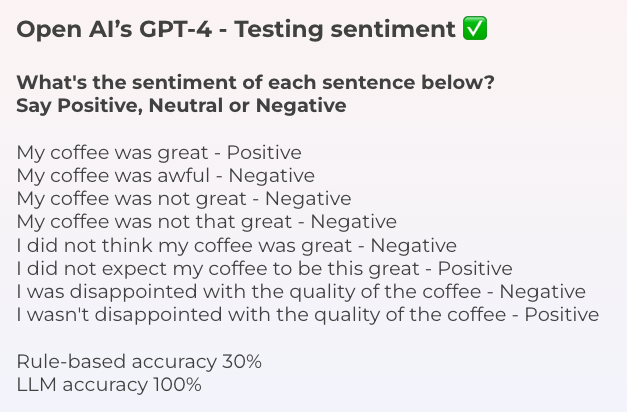Click 'Positive' label after 'to be this great'
The height and width of the screenshot is (412, 627).
475,268
